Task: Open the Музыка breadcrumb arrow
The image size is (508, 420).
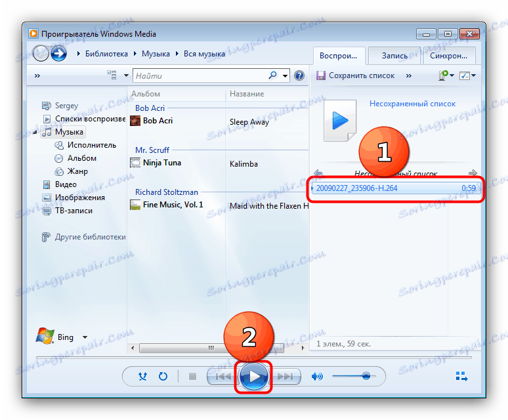Action: tap(135, 54)
